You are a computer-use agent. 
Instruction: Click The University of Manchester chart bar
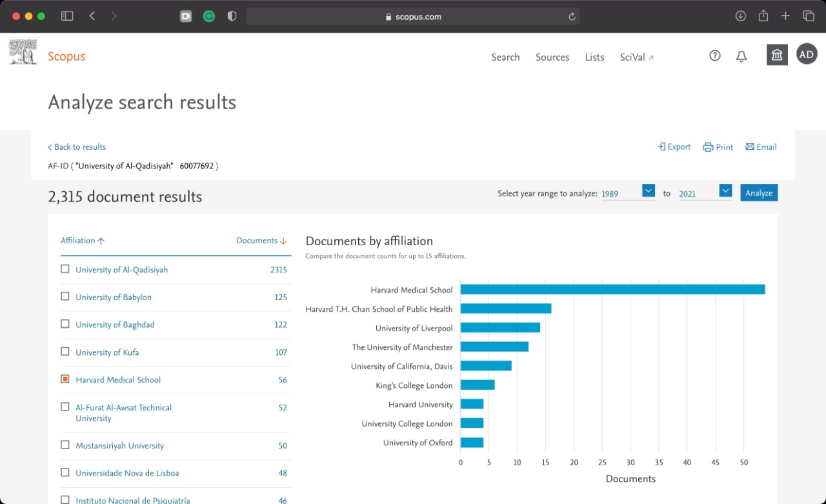[494, 347]
